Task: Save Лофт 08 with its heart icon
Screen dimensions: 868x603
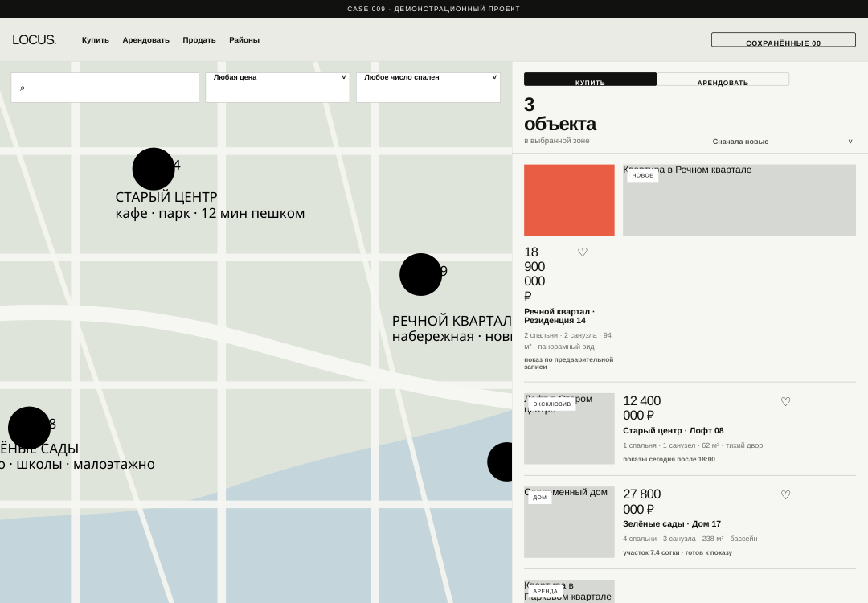Action: 785,402
